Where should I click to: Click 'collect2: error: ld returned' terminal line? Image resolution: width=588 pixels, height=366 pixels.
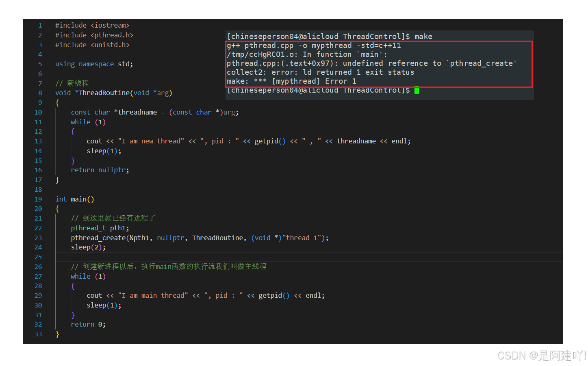321,72
